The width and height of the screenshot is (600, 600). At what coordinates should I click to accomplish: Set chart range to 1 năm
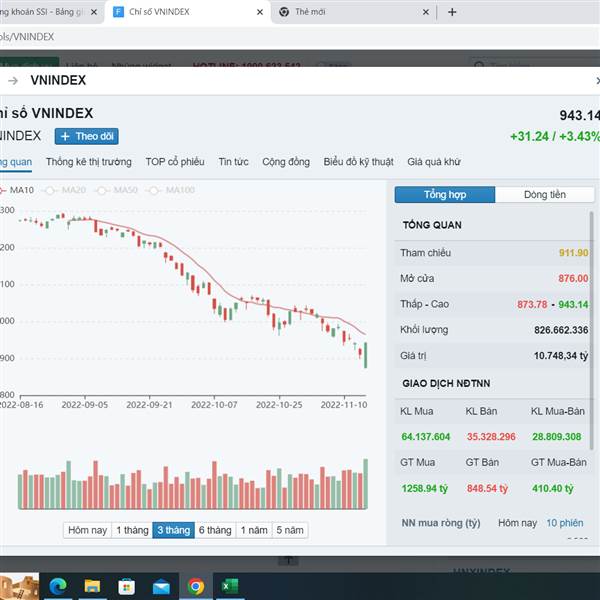254,530
